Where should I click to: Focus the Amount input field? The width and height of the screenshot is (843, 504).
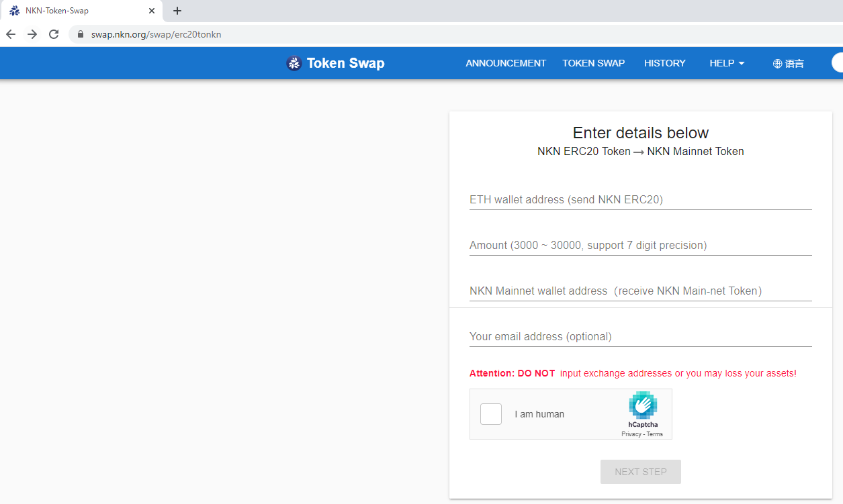641,245
